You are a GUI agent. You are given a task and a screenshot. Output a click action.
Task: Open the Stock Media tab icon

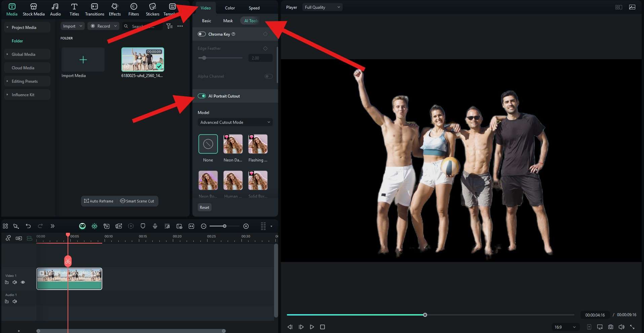(x=34, y=9)
